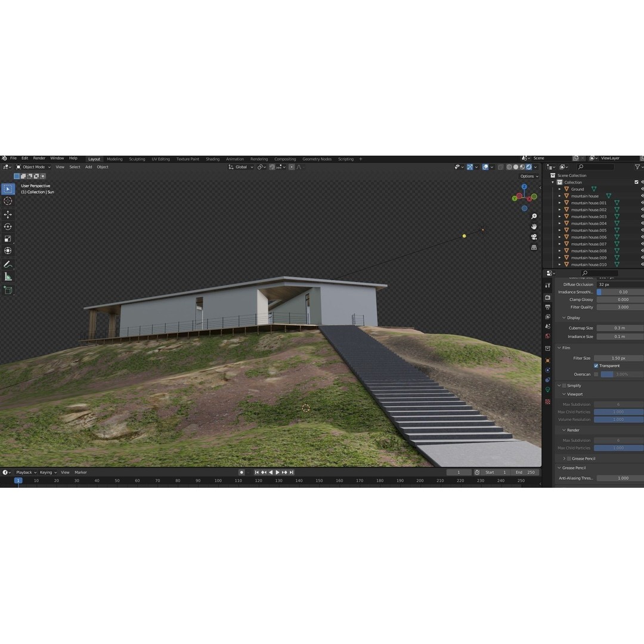Viewport: 644px width, 644px height.
Task: Open the Tool properties tab
Action: [x=547, y=285]
